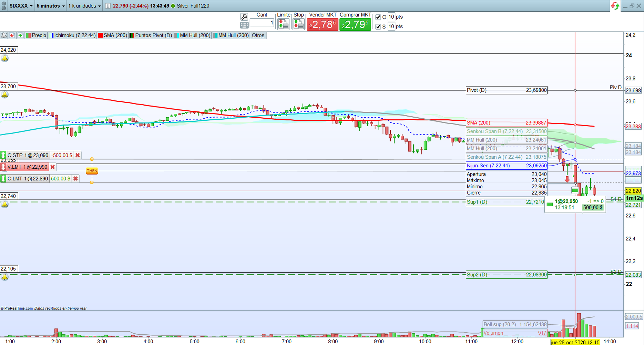The image size is (644, 345).
Task: Click the C:STP 1@23,090 order label
Action: (28, 155)
